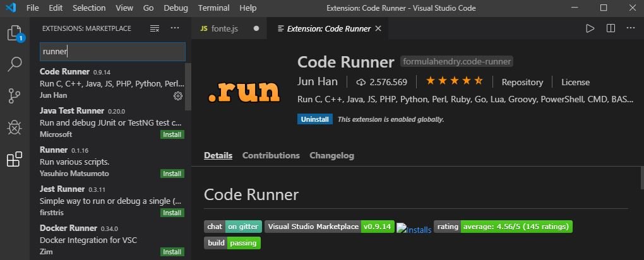The image size is (644, 260).
Task: Open the Terminal menu
Action: (x=213, y=8)
